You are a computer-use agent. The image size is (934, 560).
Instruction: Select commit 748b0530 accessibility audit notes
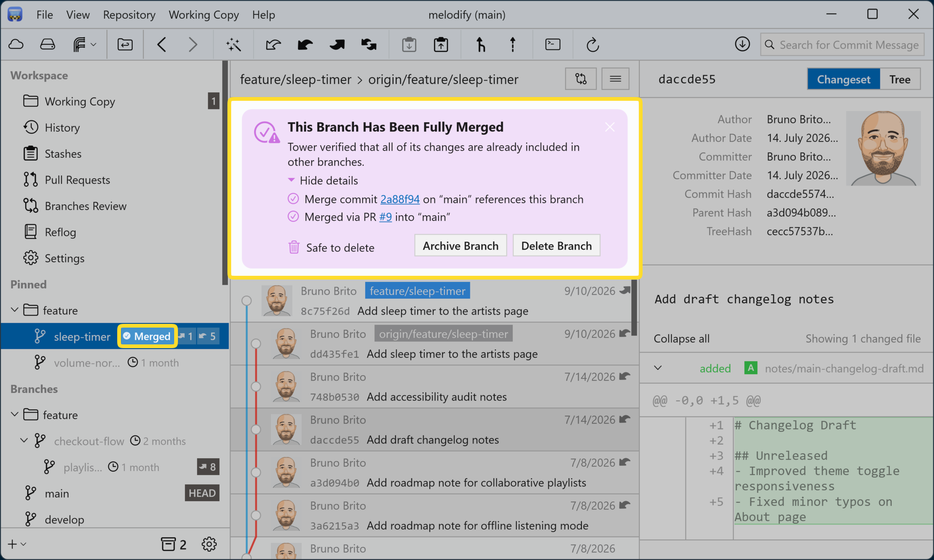click(x=434, y=387)
